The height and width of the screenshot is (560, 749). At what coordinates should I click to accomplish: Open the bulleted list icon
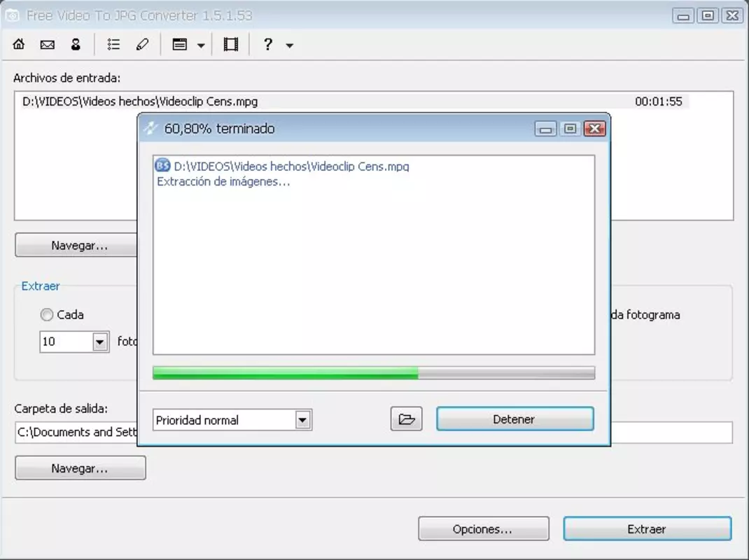tap(113, 44)
